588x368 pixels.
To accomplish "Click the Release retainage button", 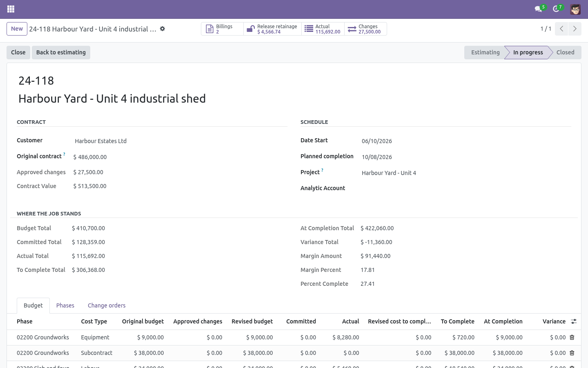I will (272, 29).
